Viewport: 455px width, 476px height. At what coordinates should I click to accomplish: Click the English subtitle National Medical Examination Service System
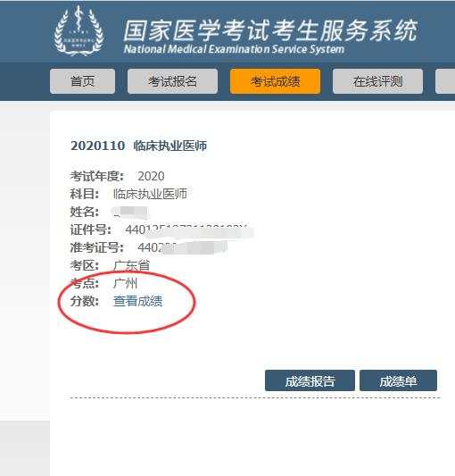click(234, 49)
